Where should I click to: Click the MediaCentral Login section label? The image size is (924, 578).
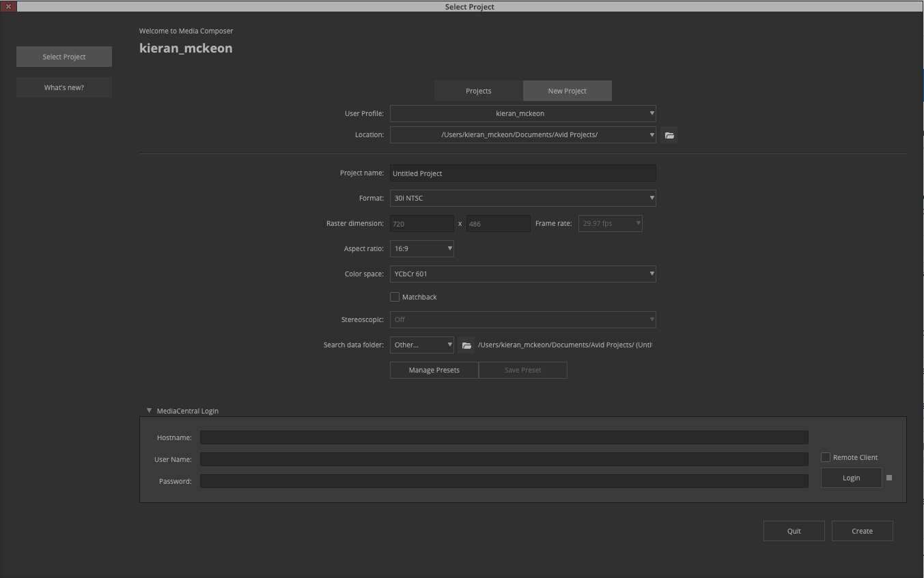[x=188, y=411]
